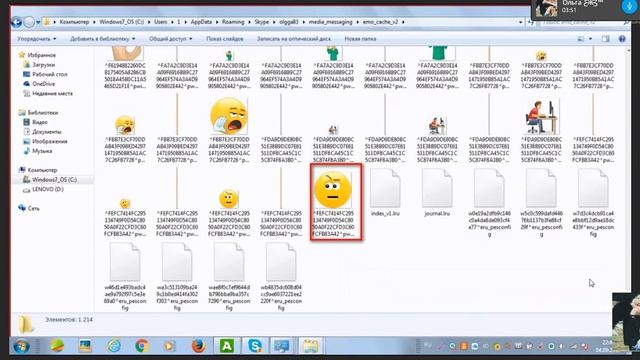The height and width of the screenshot is (360, 640).
Task: Open the Windows Start button
Action: 22,346
